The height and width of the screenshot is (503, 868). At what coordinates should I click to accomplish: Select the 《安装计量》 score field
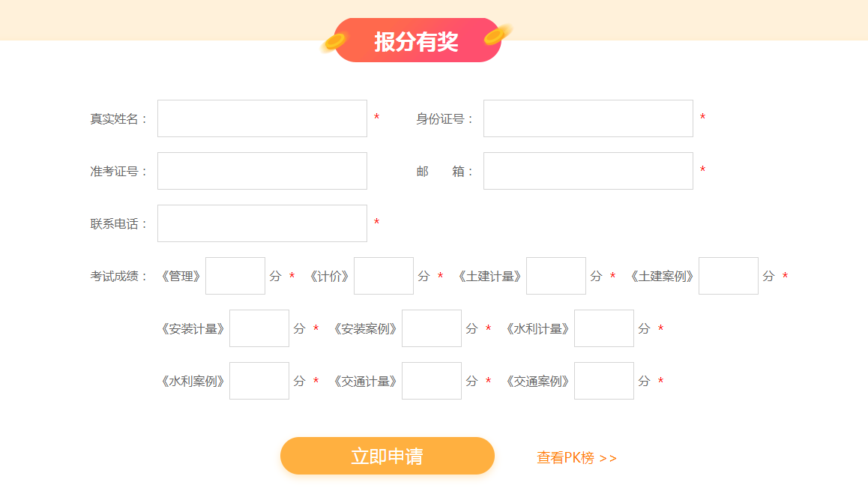[259, 328]
